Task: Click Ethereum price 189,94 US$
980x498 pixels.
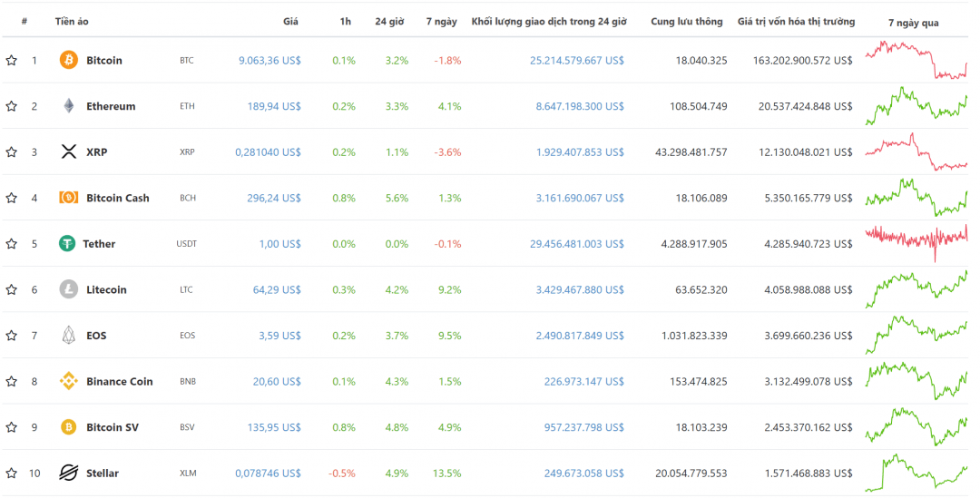Action: point(274,105)
